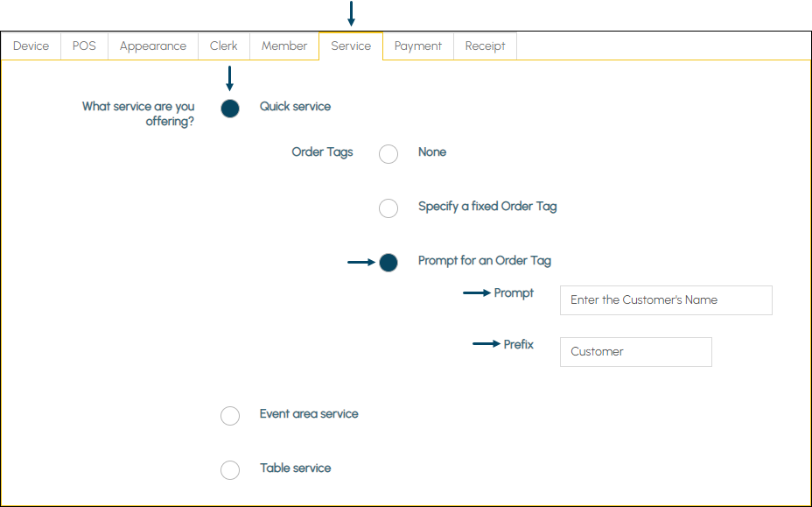The height and width of the screenshot is (507, 812).
Task: Click the Prompt text field
Action: [x=666, y=300]
